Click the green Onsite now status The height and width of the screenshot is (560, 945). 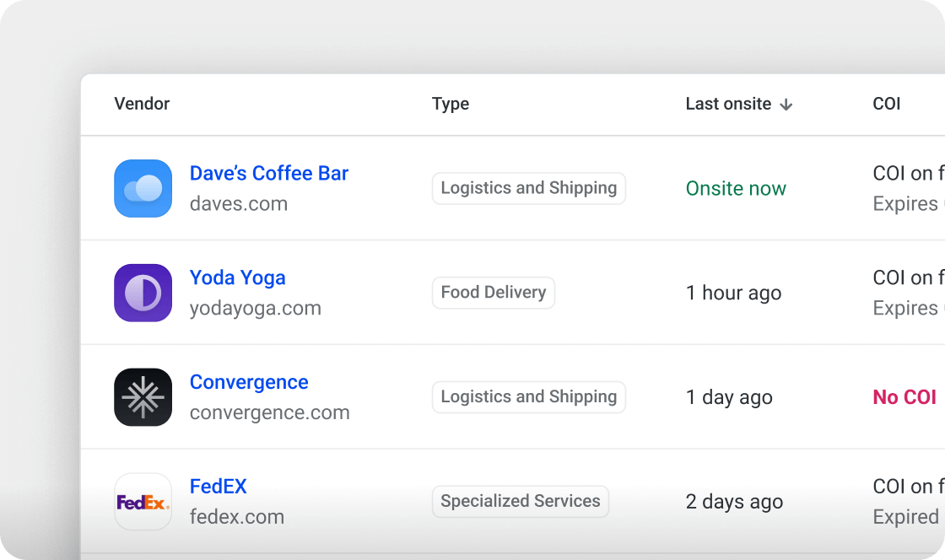(x=735, y=188)
